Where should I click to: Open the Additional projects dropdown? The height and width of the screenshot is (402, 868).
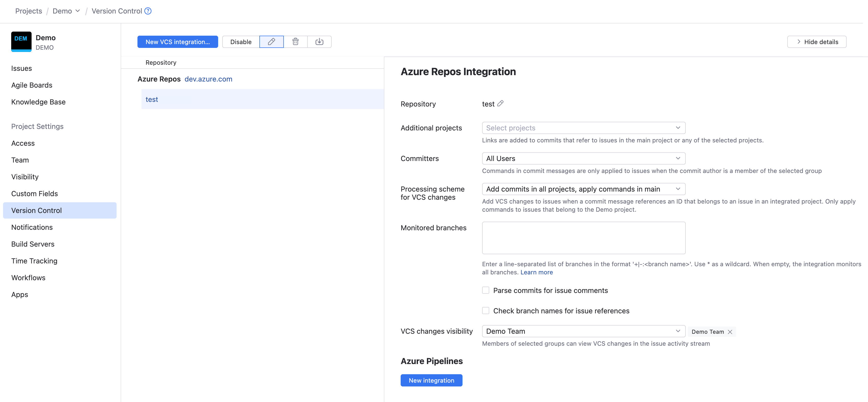(x=583, y=128)
